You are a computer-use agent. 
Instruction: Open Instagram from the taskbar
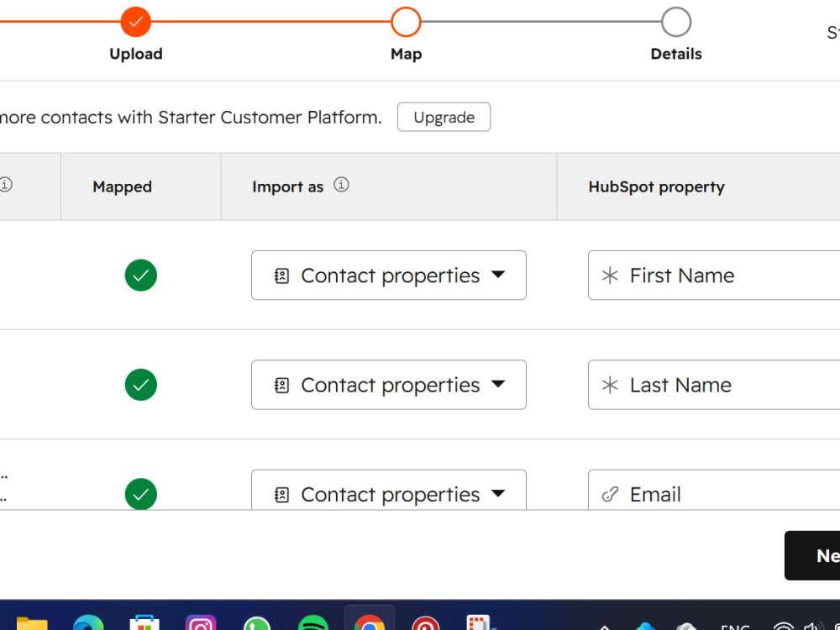click(x=201, y=622)
